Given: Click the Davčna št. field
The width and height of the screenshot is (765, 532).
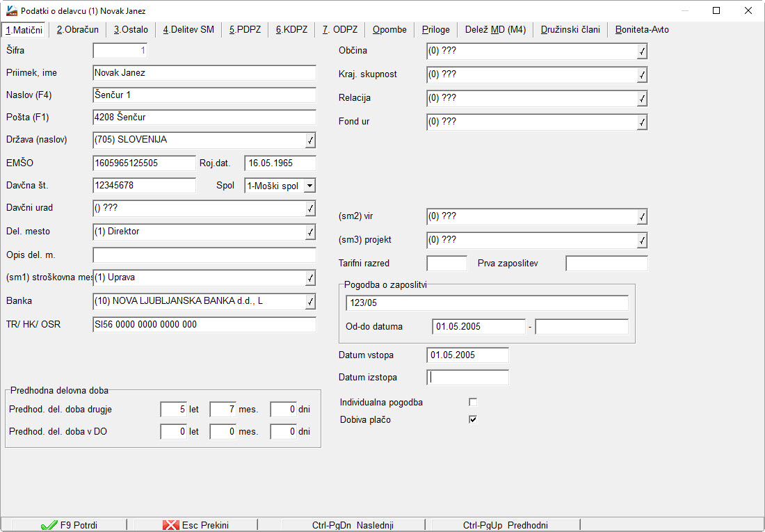Looking at the screenshot, I should [x=145, y=186].
